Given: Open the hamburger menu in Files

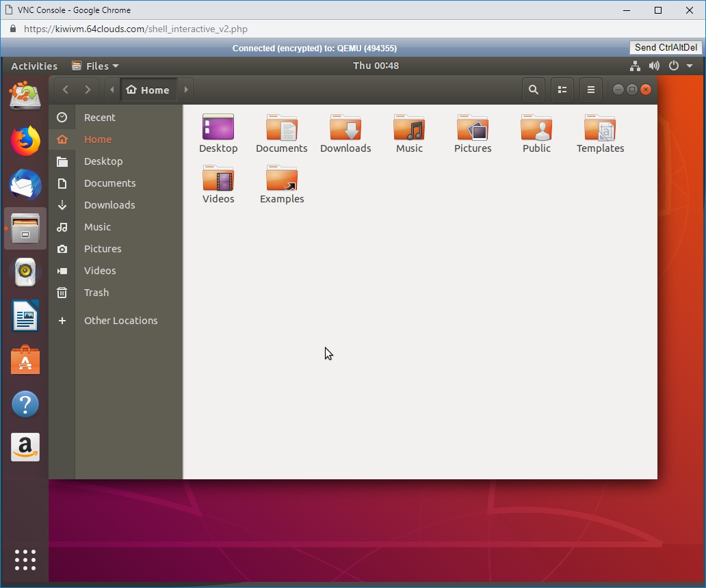Looking at the screenshot, I should [x=591, y=90].
